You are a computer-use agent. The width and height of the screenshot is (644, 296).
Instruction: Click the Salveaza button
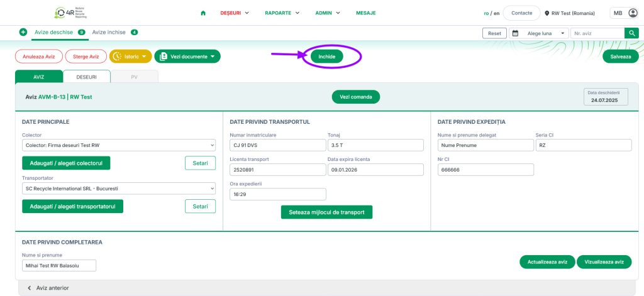coord(620,57)
